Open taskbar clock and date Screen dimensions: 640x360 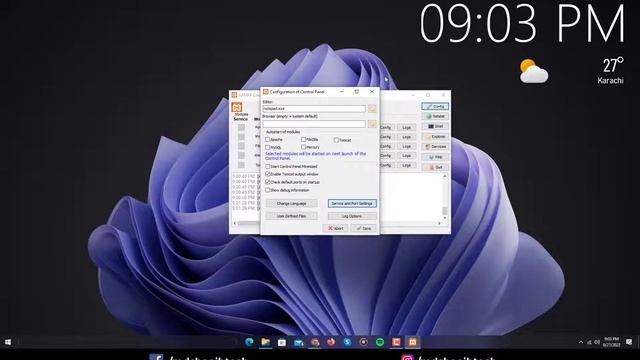611,342
